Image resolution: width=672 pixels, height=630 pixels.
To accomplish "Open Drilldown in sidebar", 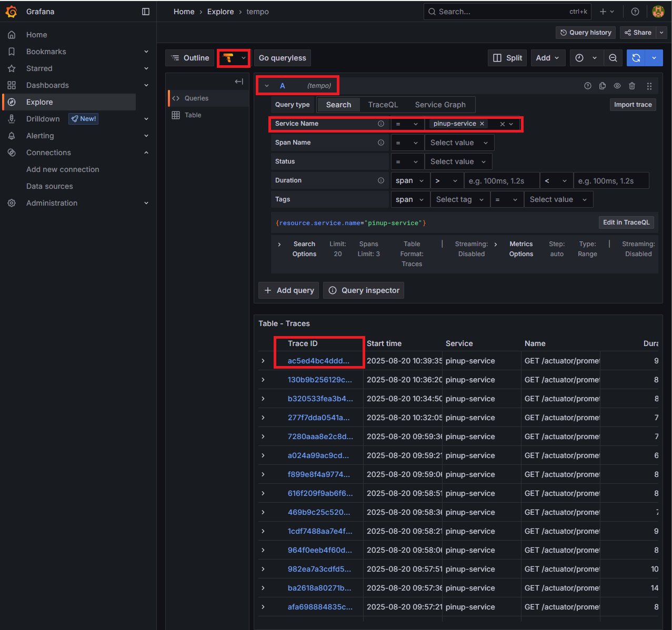I will [x=43, y=119].
